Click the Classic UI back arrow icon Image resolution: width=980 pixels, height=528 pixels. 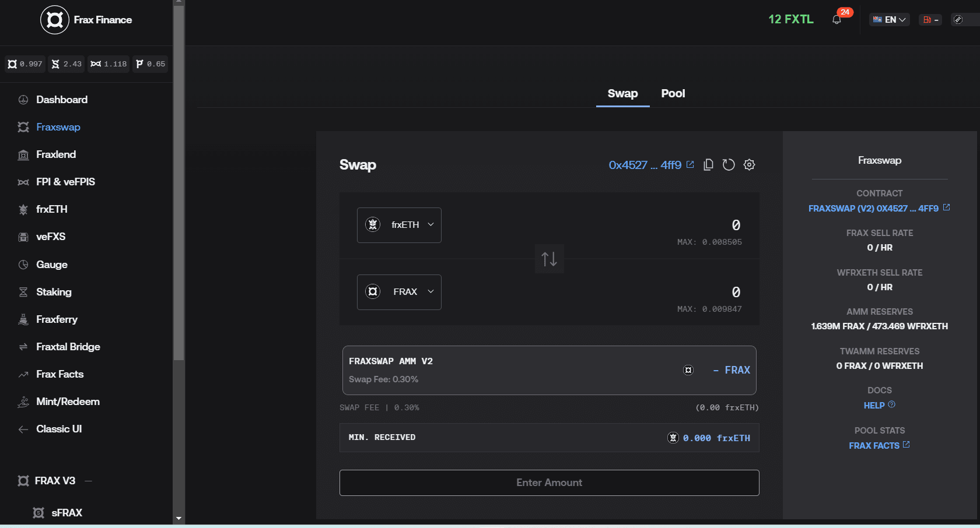[23, 429]
